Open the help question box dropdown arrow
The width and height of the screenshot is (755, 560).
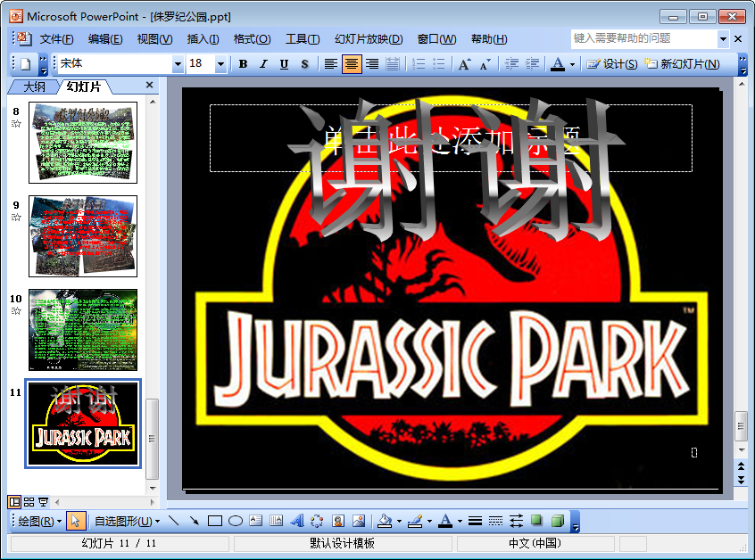tap(723, 38)
